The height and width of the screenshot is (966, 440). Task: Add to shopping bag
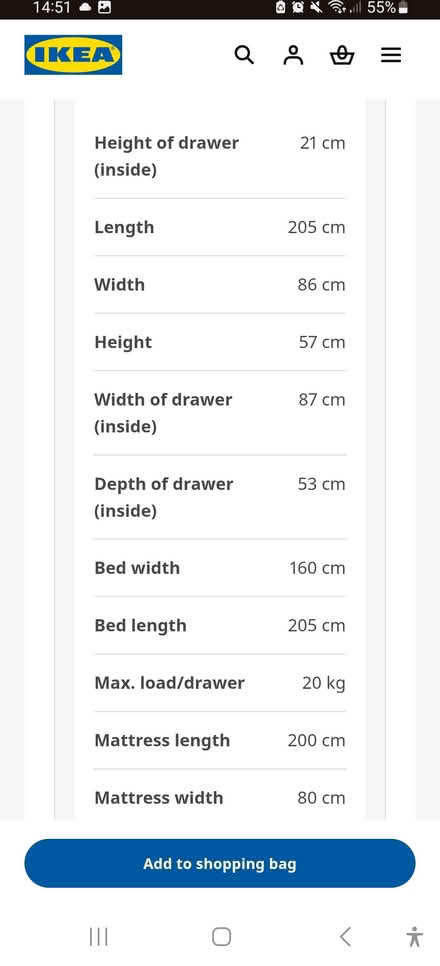point(220,863)
